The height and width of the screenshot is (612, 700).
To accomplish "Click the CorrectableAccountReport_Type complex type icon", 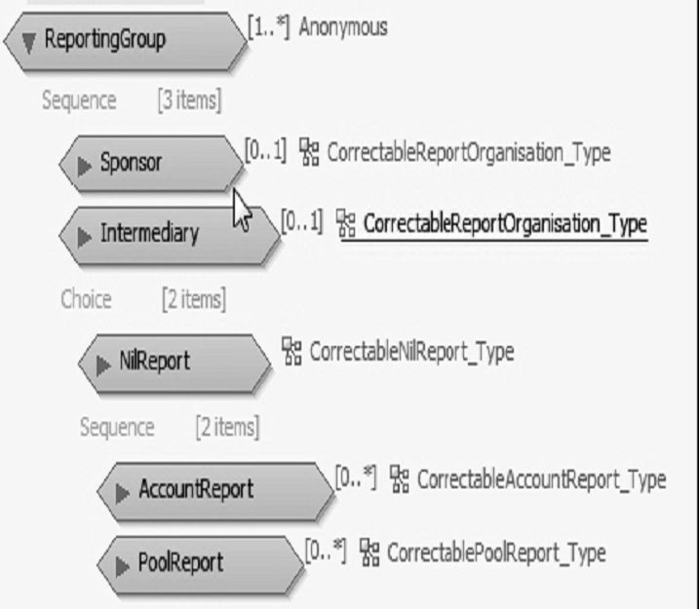I will pos(398,478).
